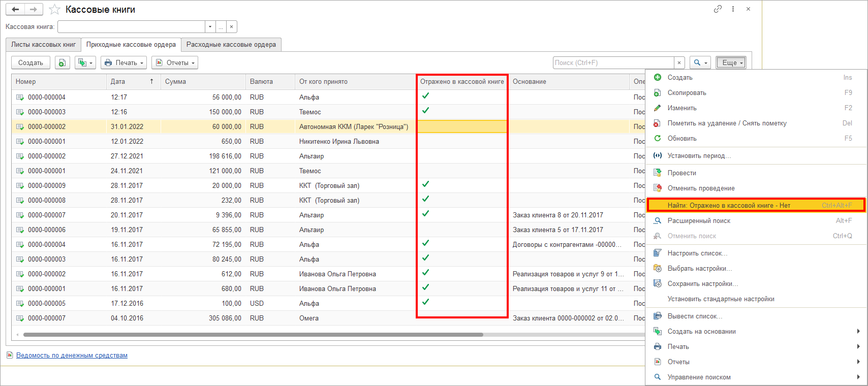Click the document icon of order 0000-000008

[x=20, y=200]
